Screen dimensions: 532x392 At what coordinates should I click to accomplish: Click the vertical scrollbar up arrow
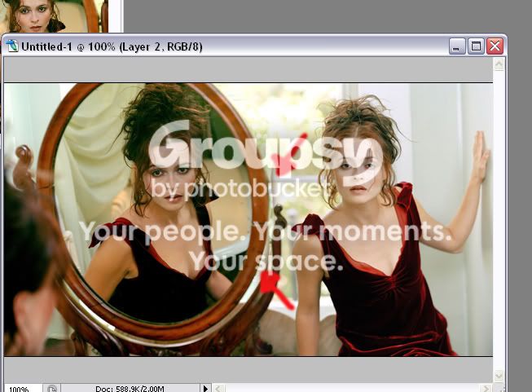(499, 64)
